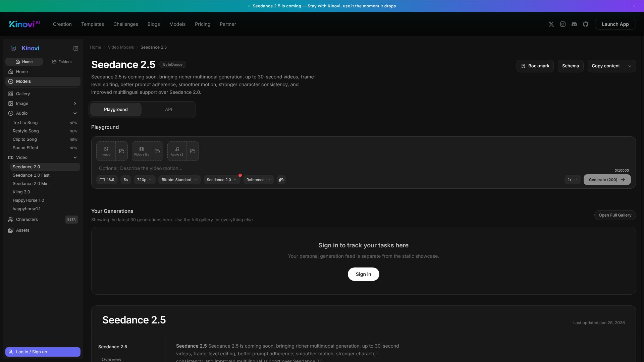
Task: Click the @ mention button
Action: (281, 180)
